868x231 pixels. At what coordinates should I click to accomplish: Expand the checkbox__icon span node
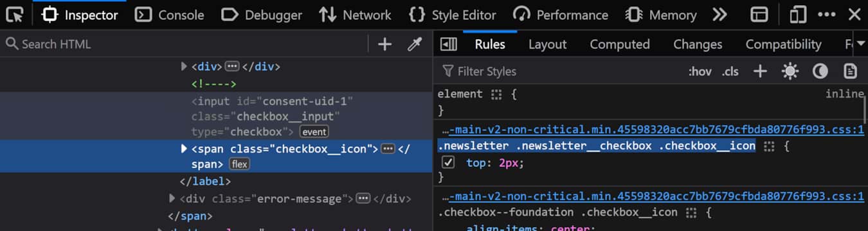(x=185, y=149)
